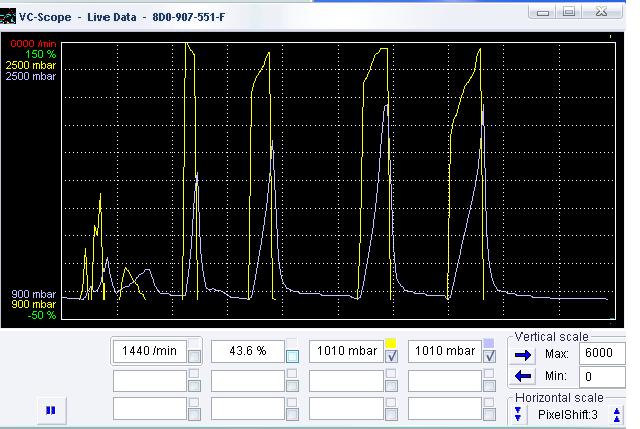Image resolution: width=640 pixels, height=429 pixels.
Task: Click the yellow channel 1010 mbar field
Action: [x=345, y=351]
